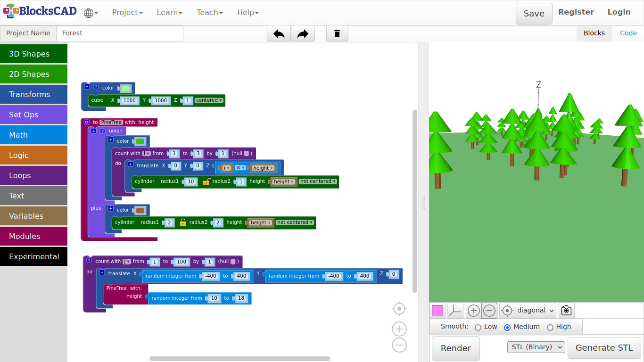Open the Project menu
Image resolution: width=644 pixels, height=362 pixels.
pos(127,13)
